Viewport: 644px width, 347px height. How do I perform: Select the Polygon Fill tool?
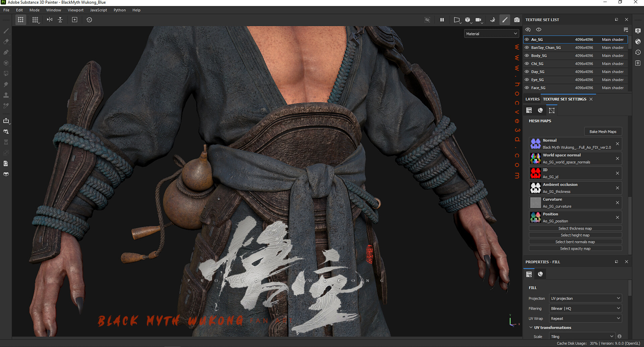click(x=6, y=73)
